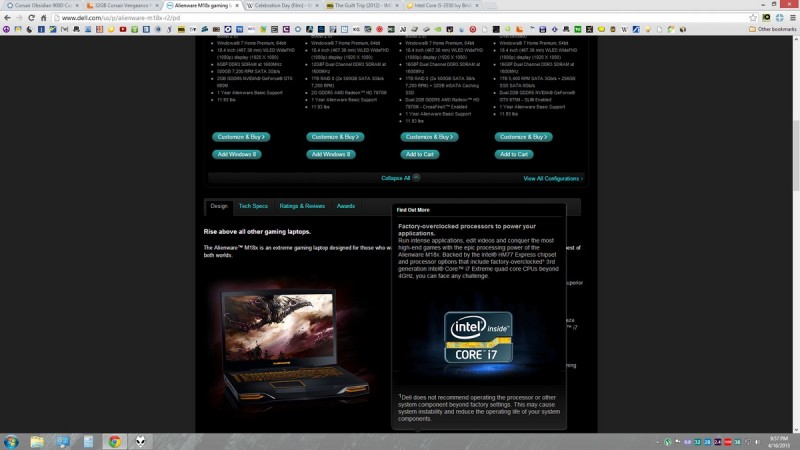Open Chrome menu icon at toolbar end
The height and width of the screenshot is (450, 800).
pos(791,17)
